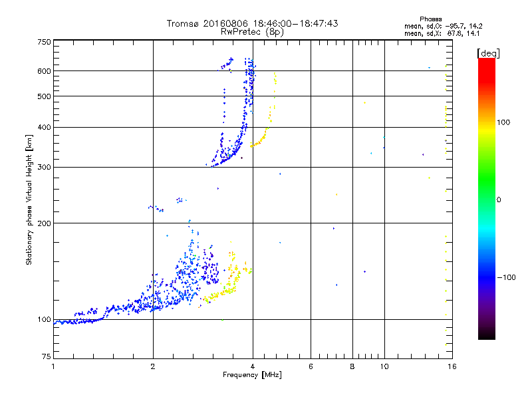The width and height of the screenshot is (532, 399).
Task: Click the green zone of the colorbar
Action: pyautogui.click(x=487, y=180)
